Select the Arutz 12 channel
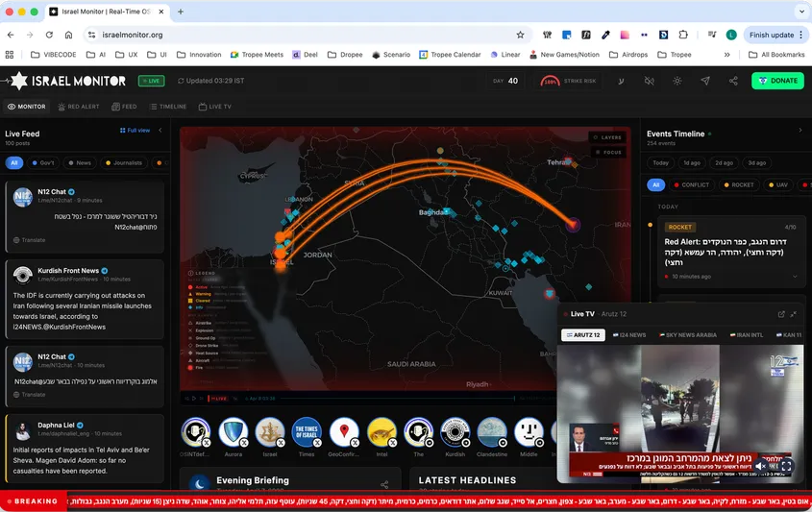This screenshot has height=512, width=812. tap(583, 335)
